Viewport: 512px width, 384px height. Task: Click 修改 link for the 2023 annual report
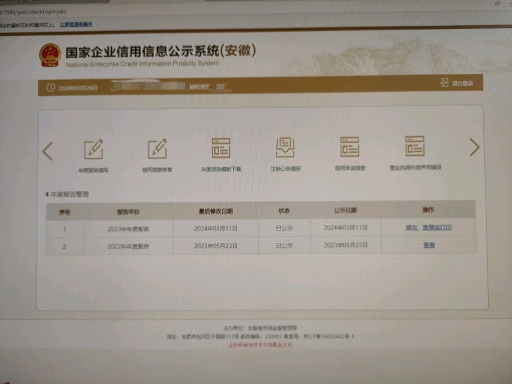pyautogui.click(x=412, y=227)
